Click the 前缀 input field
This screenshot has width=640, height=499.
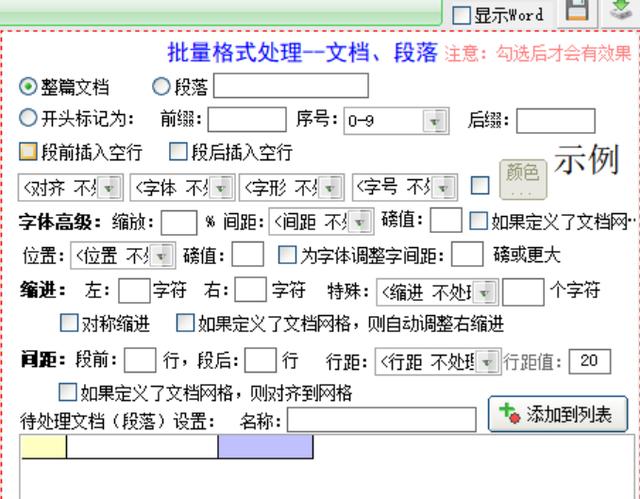point(247,120)
